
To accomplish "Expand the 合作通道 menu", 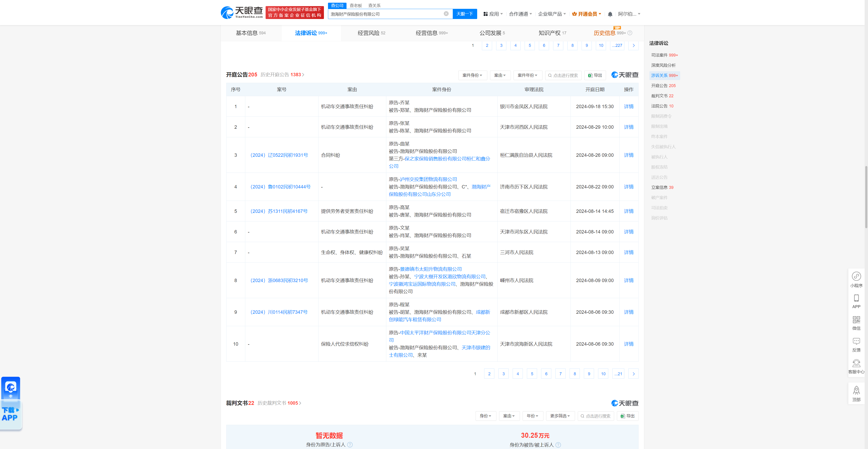I will [x=520, y=14].
